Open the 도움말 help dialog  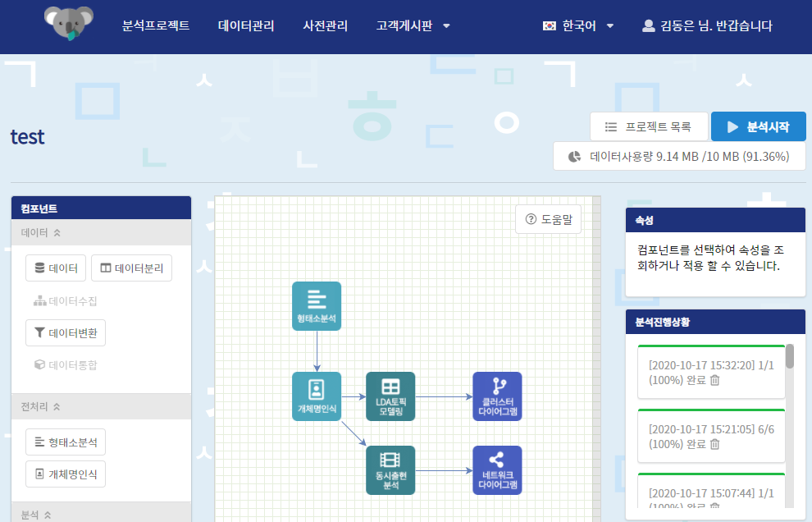pyautogui.click(x=548, y=219)
